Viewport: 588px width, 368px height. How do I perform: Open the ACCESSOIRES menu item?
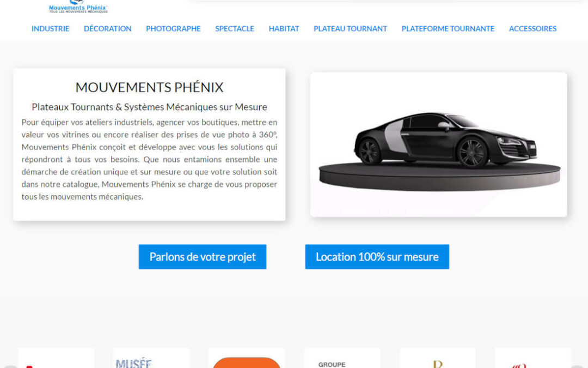coord(532,28)
